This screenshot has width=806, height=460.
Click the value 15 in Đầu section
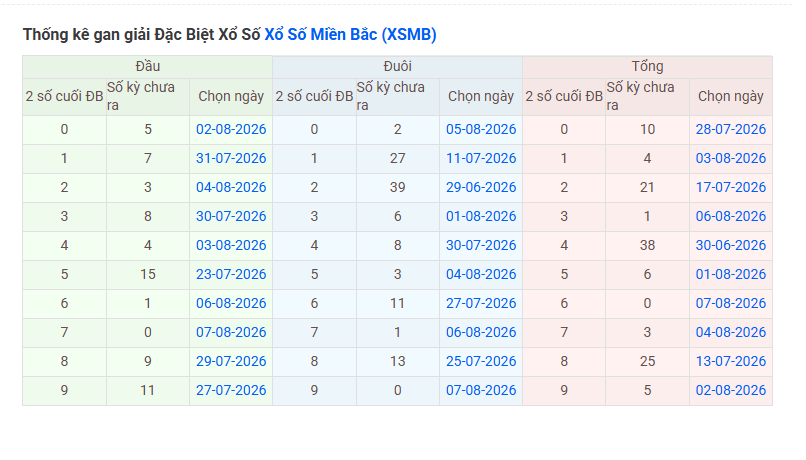[148, 274]
